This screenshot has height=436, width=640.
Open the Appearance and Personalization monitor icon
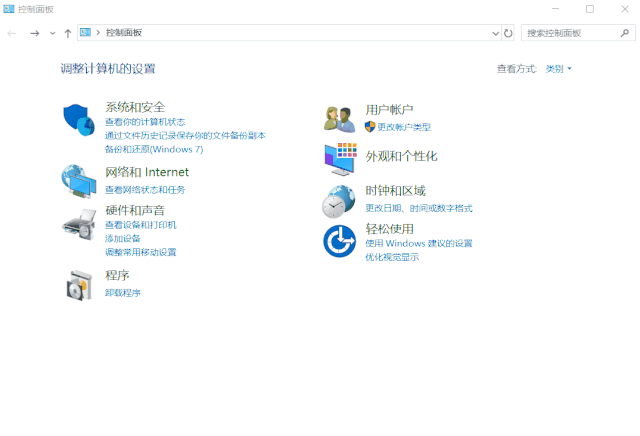pos(340,159)
